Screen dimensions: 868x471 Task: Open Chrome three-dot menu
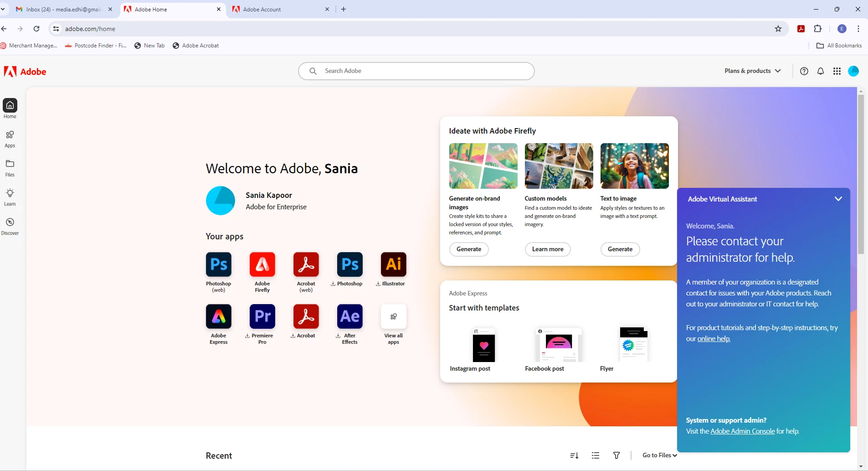point(858,29)
